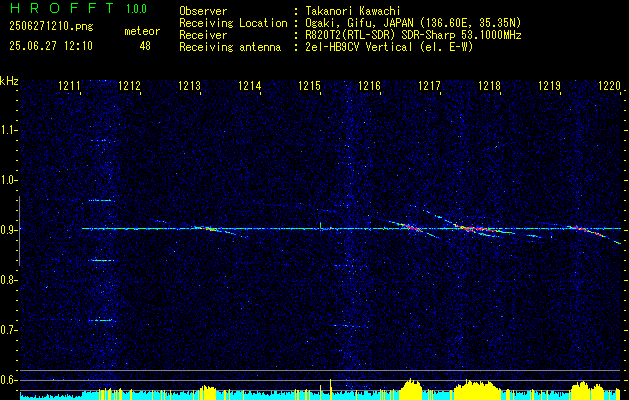Click time marker 1216
The width and height of the screenshot is (629, 400).
tap(369, 85)
